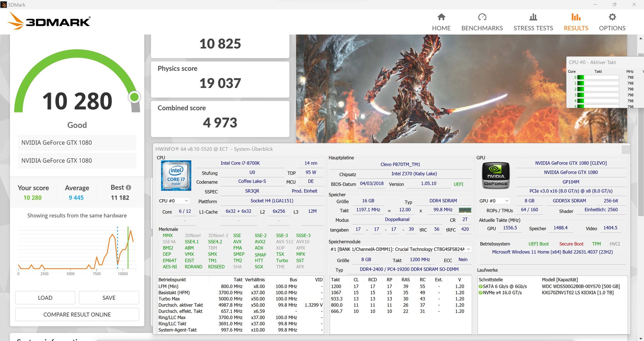The width and height of the screenshot is (644, 341).
Task: Click the Average score 9 445
Action: click(x=76, y=198)
